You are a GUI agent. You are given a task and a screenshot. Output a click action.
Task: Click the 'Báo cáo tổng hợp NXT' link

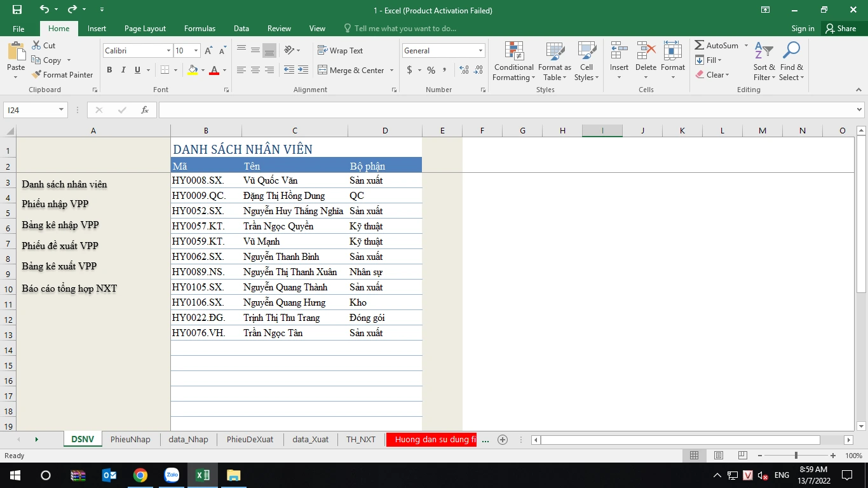pyautogui.click(x=69, y=288)
